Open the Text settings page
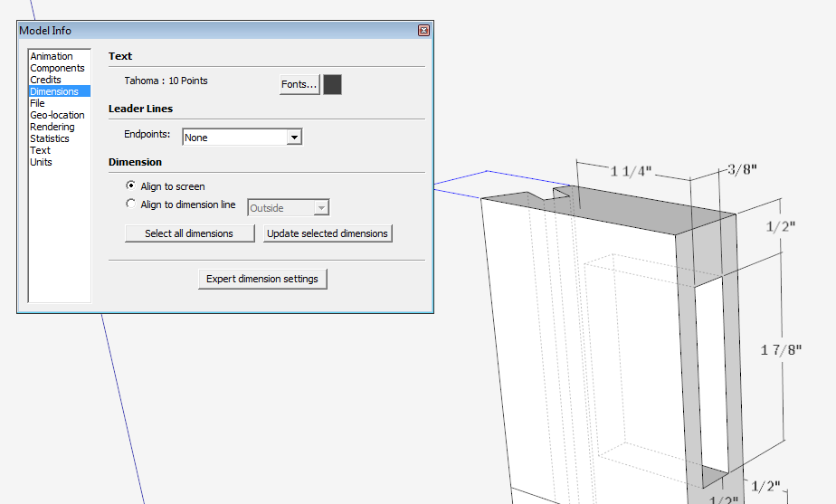 pyautogui.click(x=40, y=150)
